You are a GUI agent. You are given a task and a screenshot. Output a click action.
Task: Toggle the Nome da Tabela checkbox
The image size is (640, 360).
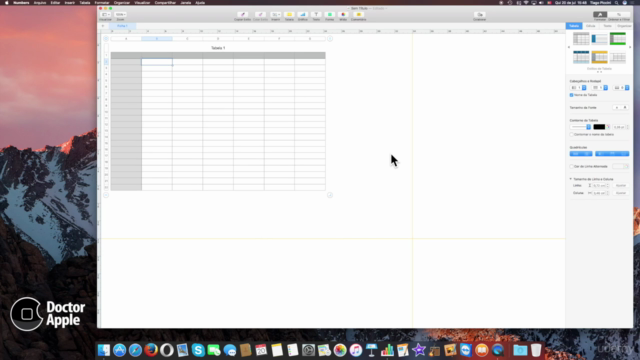[x=571, y=95]
